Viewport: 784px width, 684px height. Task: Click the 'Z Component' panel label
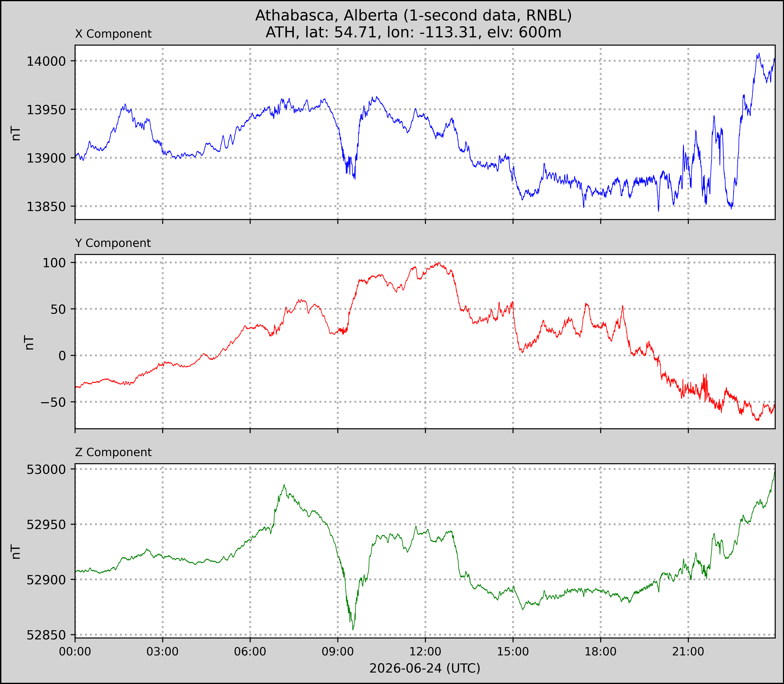[113, 452]
